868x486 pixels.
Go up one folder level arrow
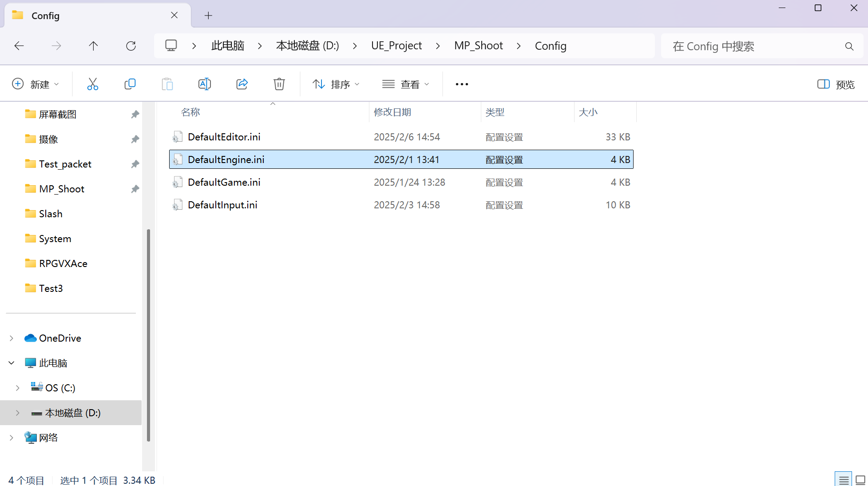tap(93, 46)
